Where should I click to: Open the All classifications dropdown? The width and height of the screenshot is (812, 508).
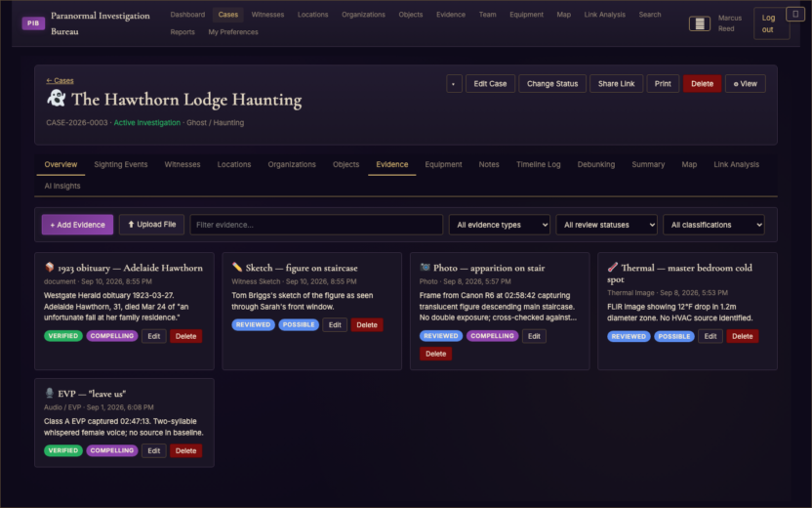(x=713, y=225)
